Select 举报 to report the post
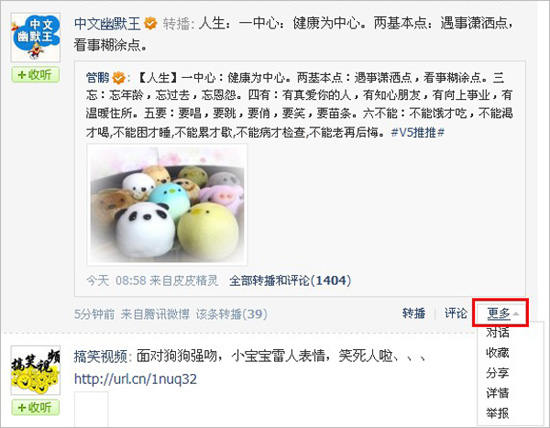 (x=497, y=413)
